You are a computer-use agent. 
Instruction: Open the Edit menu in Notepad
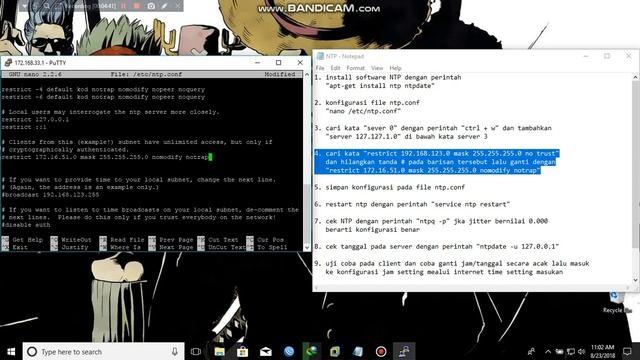point(336,68)
